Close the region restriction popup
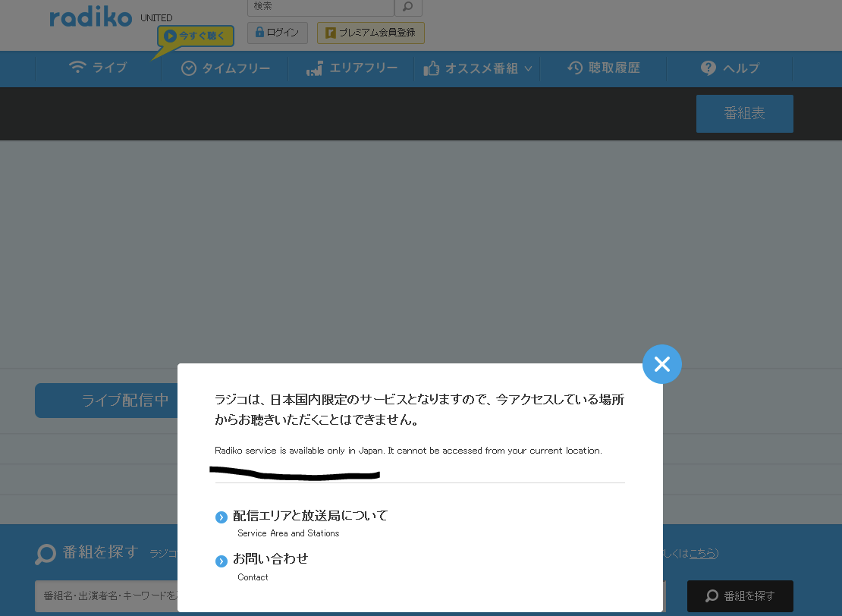 661,364
